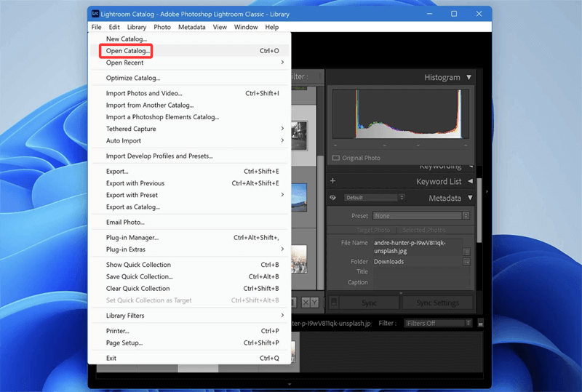Add keyword with Keyword List plus icon

pos(332,181)
